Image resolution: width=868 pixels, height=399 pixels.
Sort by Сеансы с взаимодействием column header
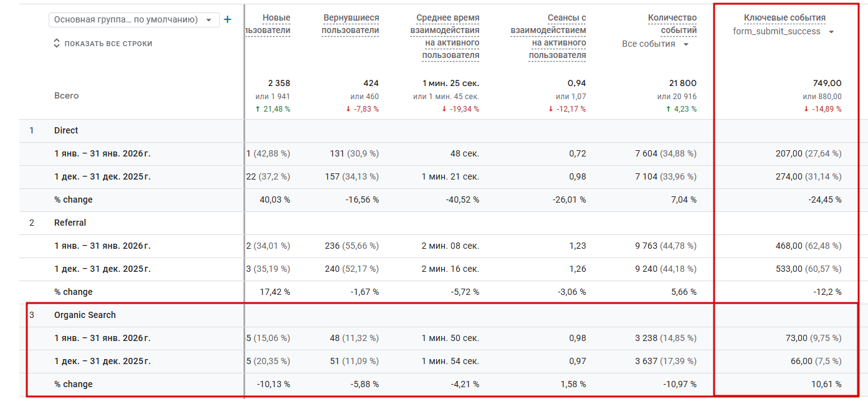click(x=548, y=36)
